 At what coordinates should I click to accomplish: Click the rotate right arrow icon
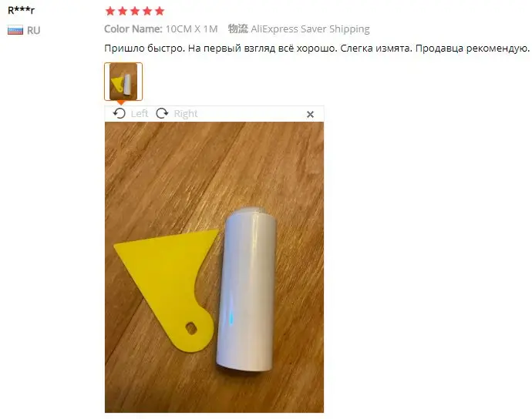coord(162,113)
